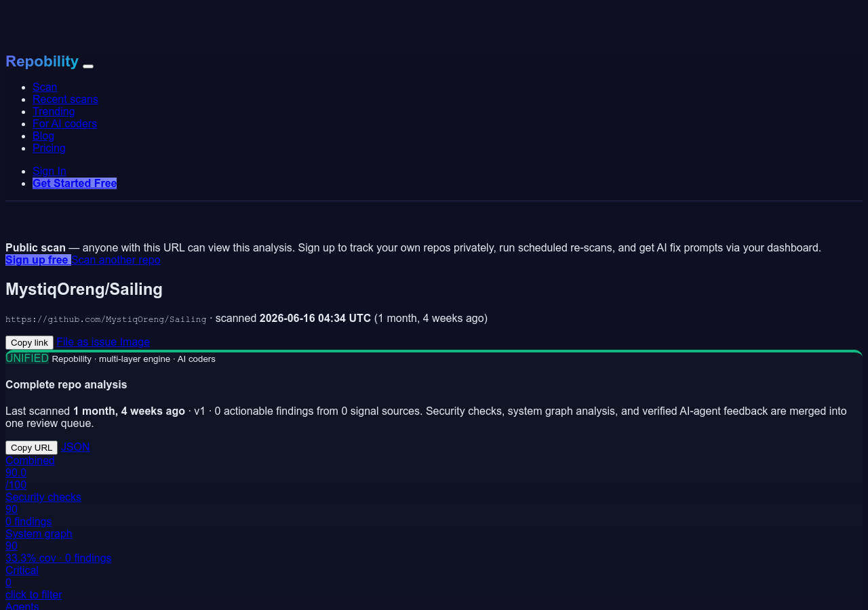Open the Pricing page
The image size is (868, 610).
(49, 148)
